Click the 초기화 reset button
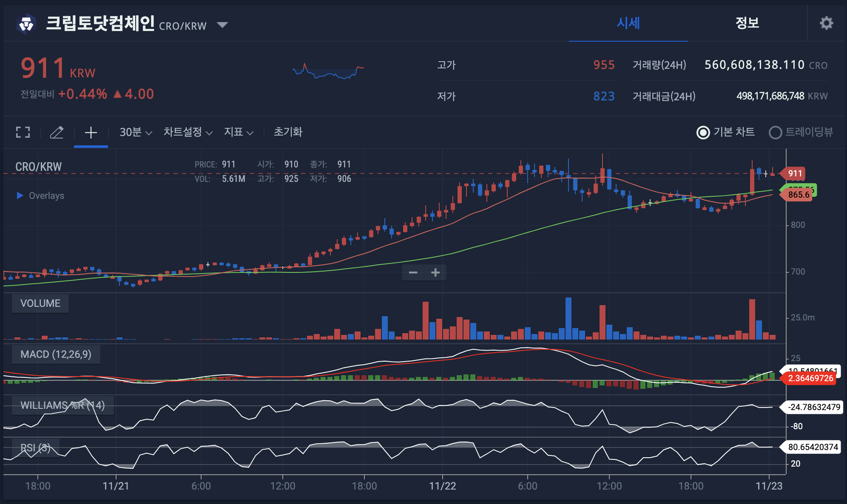The image size is (847, 504). click(x=288, y=132)
